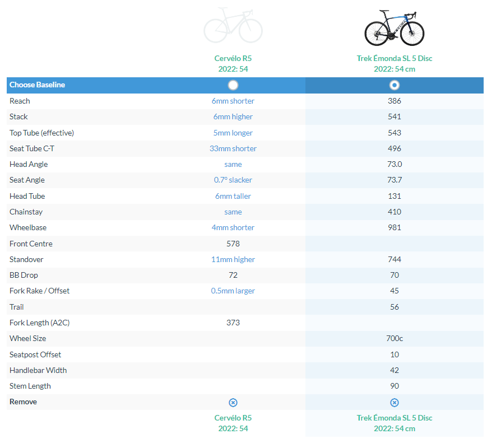Click '0.7° slacker' seat angle difference
Screen dimensions: 487x448
pyautogui.click(x=233, y=180)
